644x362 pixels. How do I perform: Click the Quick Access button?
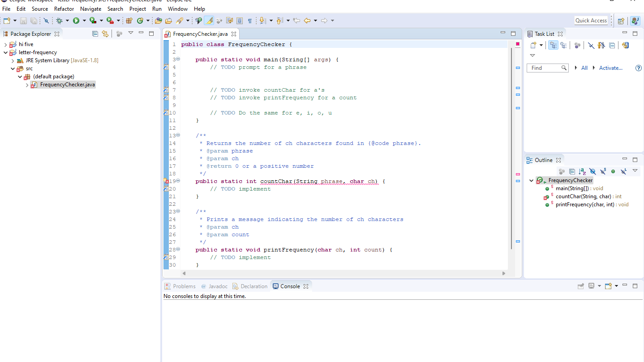pyautogui.click(x=591, y=20)
